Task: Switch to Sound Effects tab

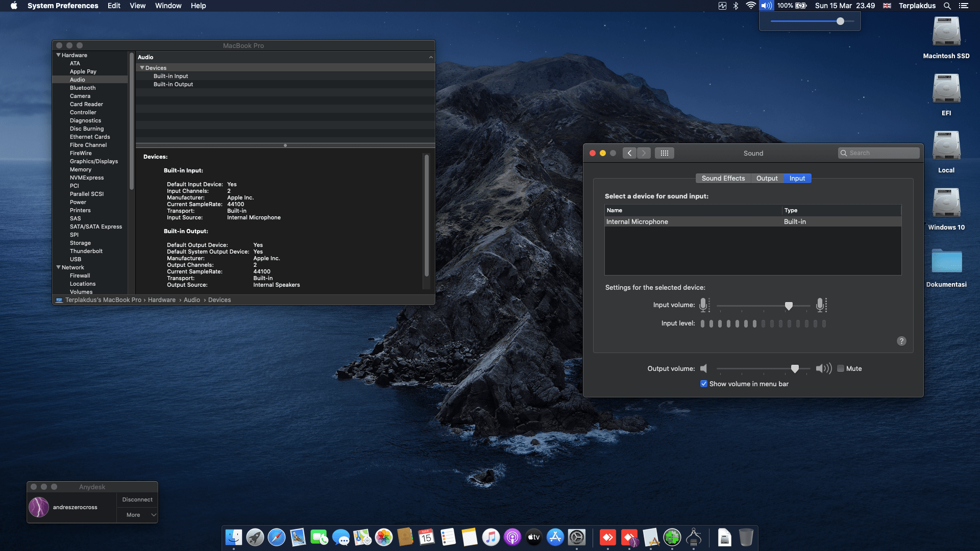Action: pos(723,178)
